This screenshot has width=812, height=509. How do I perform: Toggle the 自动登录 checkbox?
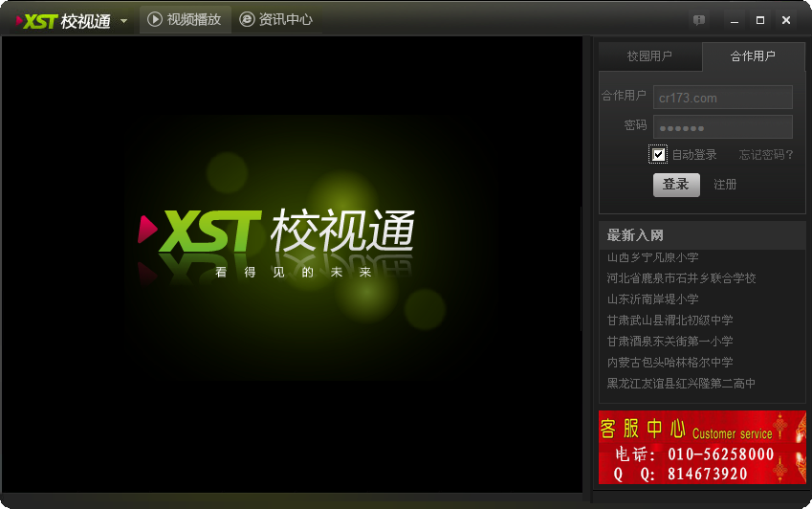pyautogui.click(x=658, y=154)
